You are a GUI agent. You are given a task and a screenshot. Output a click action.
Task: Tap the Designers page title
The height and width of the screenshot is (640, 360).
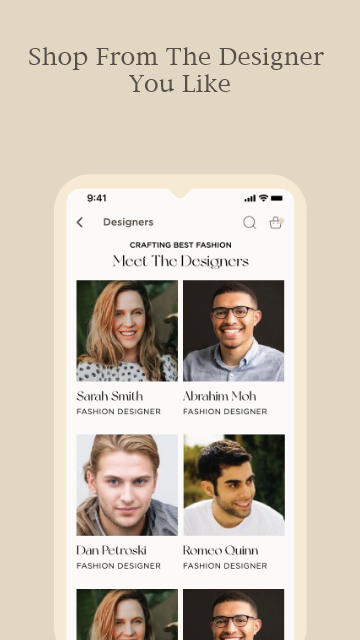tap(128, 222)
